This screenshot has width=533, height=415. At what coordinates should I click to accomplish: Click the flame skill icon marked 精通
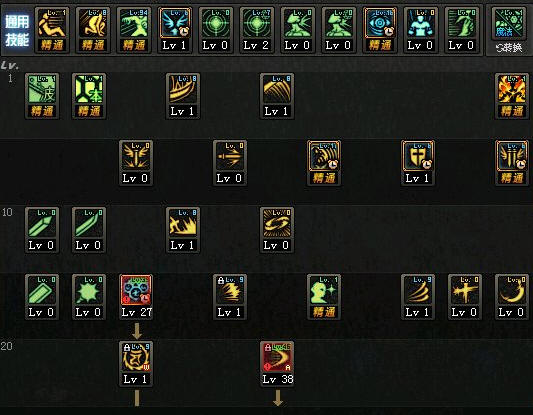(x=512, y=96)
